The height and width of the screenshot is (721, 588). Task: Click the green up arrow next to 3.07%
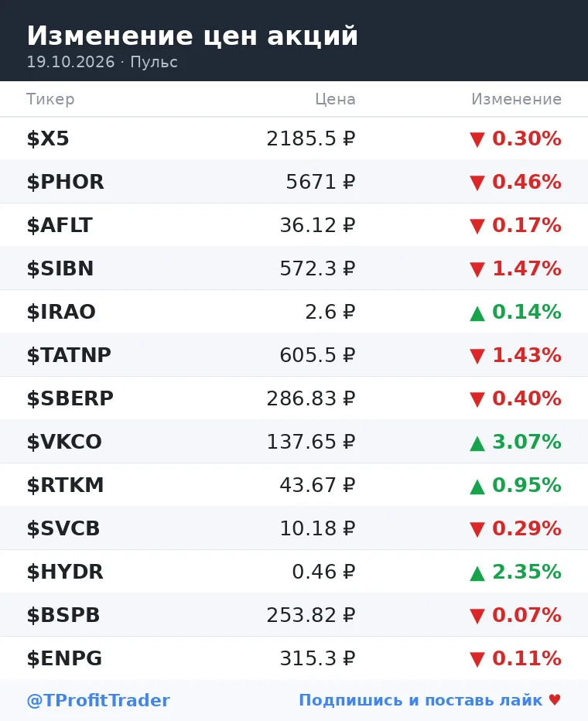pos(477,443)
